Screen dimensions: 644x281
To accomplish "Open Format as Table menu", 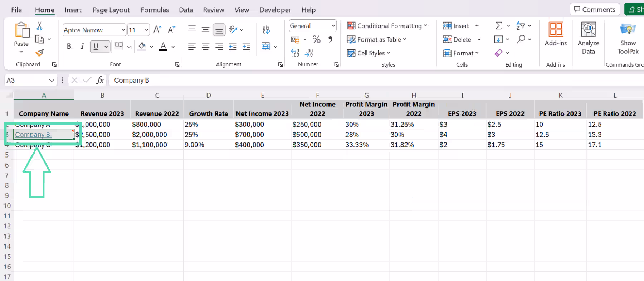I will (x=377, y=39).
